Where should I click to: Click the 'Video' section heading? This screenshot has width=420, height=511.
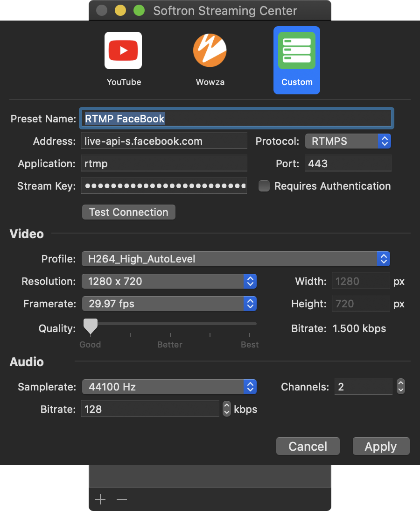27,234
